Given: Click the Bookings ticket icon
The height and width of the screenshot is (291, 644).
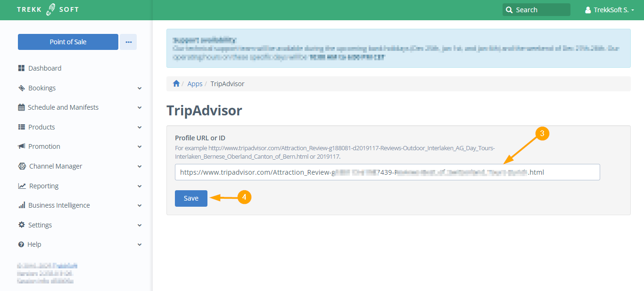Looking at the screenshot, I should tap(21, 88).
